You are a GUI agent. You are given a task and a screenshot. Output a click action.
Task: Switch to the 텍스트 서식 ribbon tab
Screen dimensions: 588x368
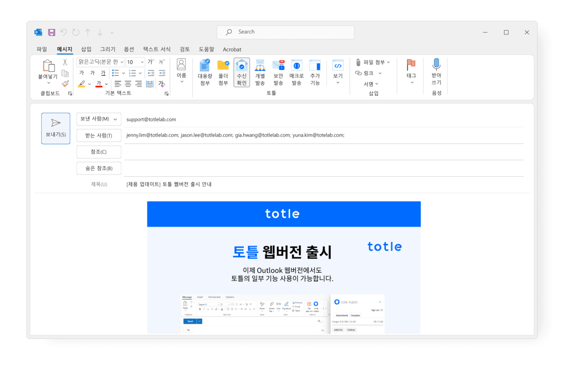point(157,49)
